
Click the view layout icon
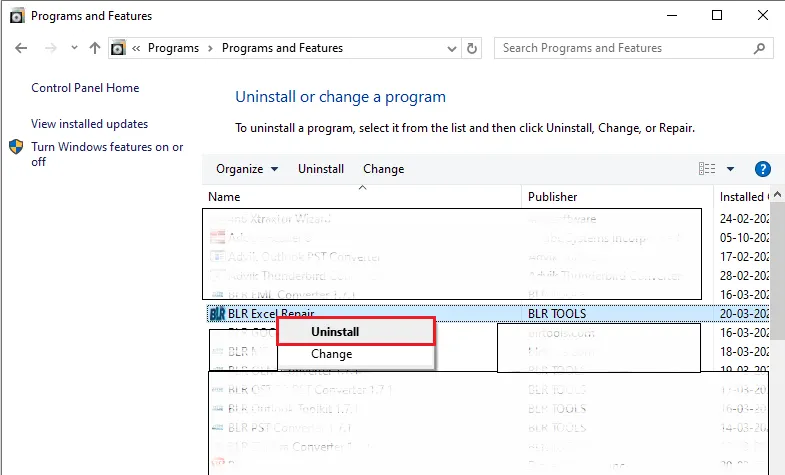pos(707,169)
